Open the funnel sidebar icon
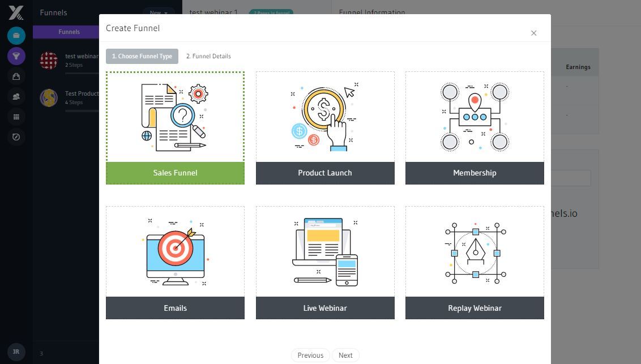Screen dimensions: 641x364 coord(16,56)
